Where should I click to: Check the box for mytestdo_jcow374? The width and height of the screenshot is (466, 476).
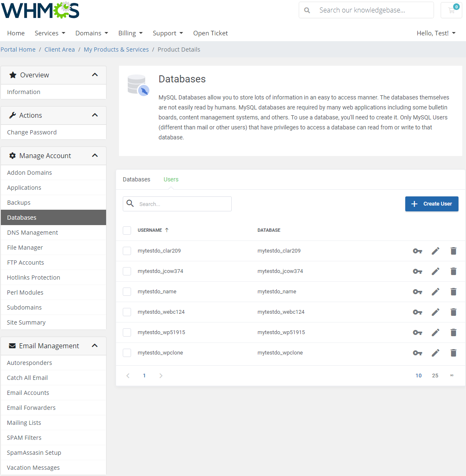[127, 271]
